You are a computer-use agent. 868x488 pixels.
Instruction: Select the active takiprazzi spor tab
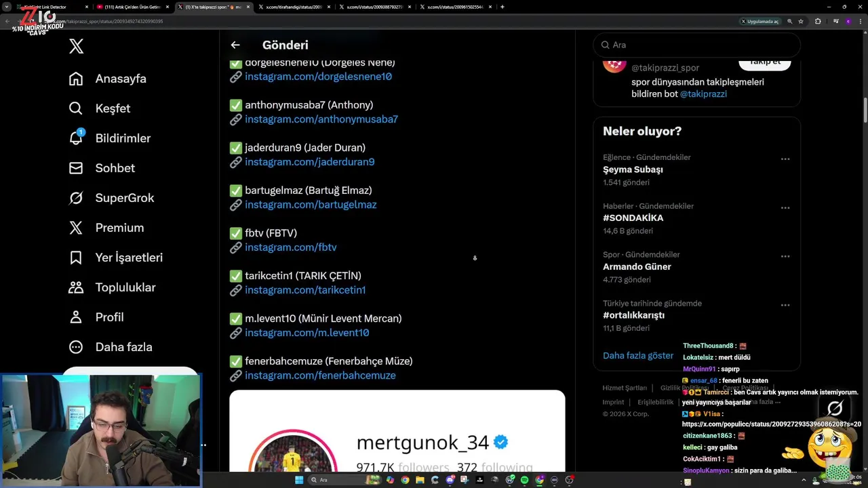pyautogui.click(x=213, y=7)
